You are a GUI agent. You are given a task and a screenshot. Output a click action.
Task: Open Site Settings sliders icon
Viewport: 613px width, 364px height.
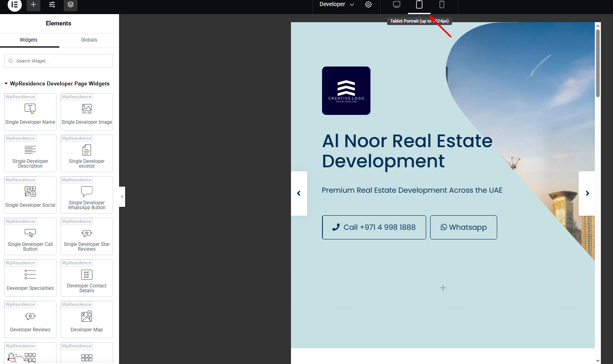pos(52,5)
